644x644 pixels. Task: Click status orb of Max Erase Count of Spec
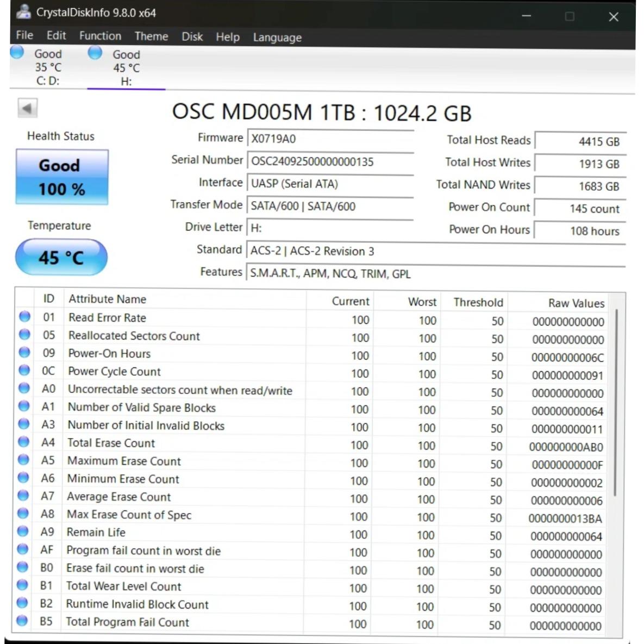point(23,514)
